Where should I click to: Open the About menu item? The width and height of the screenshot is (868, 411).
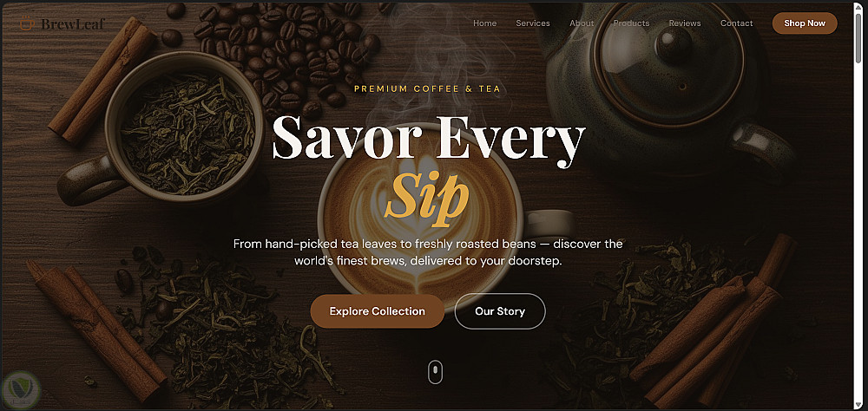coord(582,23)
